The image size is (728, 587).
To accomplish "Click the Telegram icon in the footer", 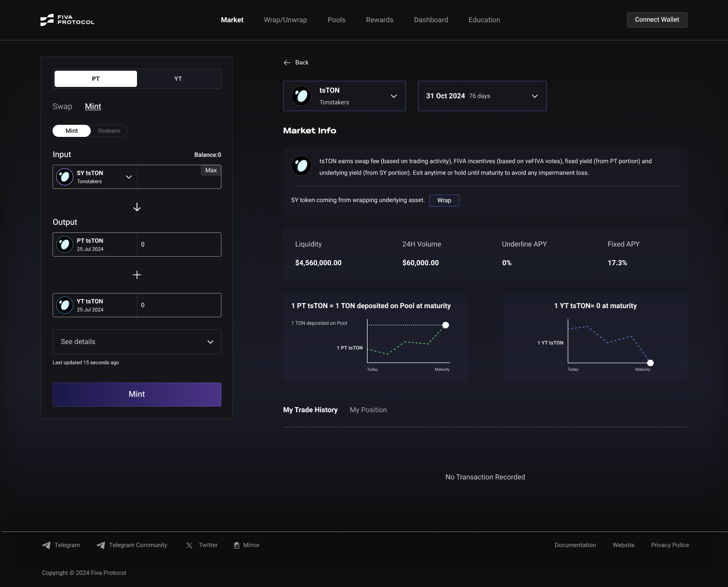I will tap(47, 545).
